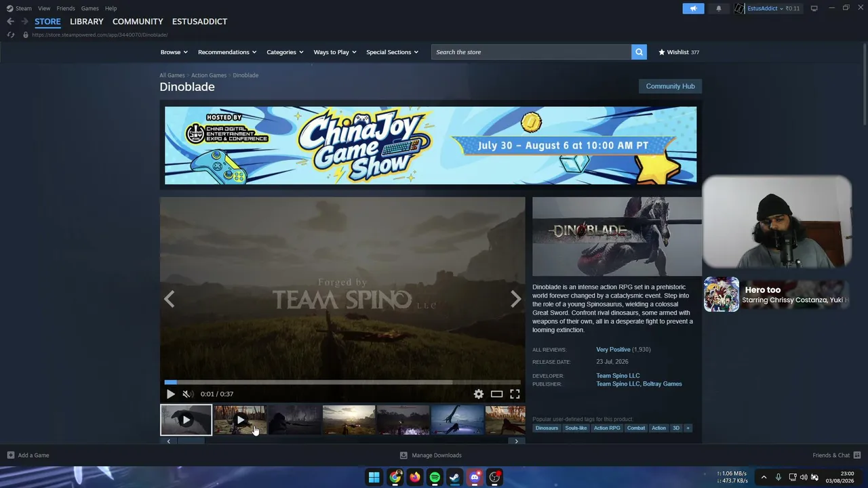Select the Dinosaurs tag
The height and width of the screenshot is (488, 868).
pyautogui.click(x=547, y=428)
